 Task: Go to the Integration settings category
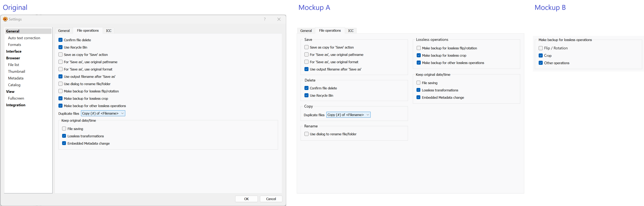(x=16, y=105)
